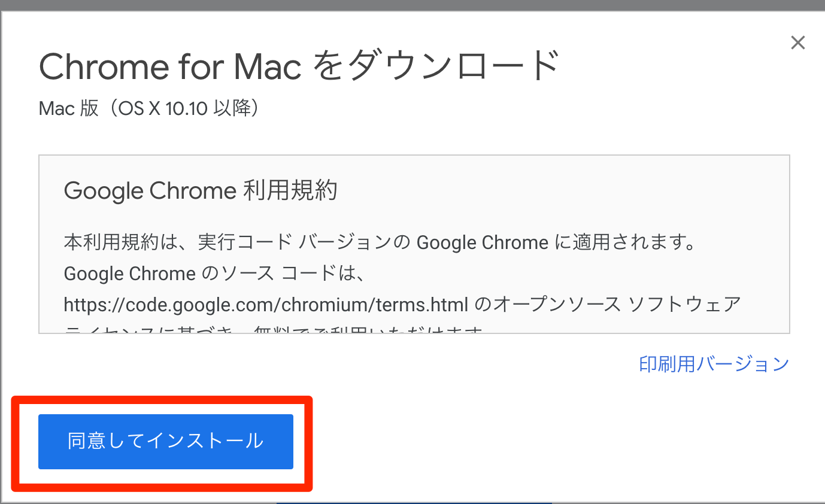The width and height of the screenshot is (825, 504).
Task: Click the gray backdrop strip above the dialog
Action: click(412, 5)
